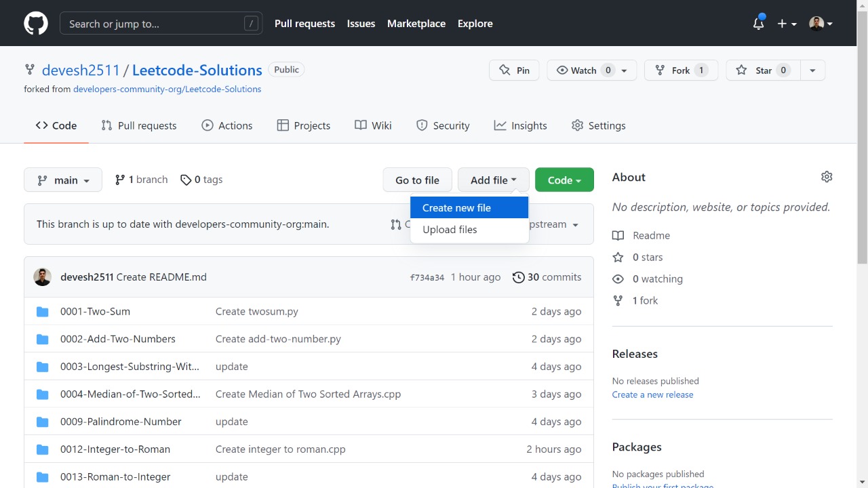Select Create new file
Image resolution: width=868 pixels, height=488 pixels.
pos(469,208)
